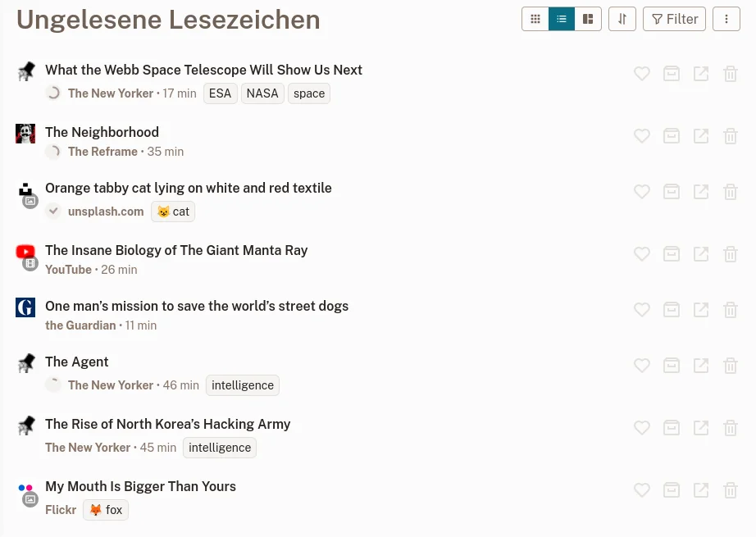Switch to mosaic view layout
This screenshot has height=537, width=756.
tap(588, 19)
